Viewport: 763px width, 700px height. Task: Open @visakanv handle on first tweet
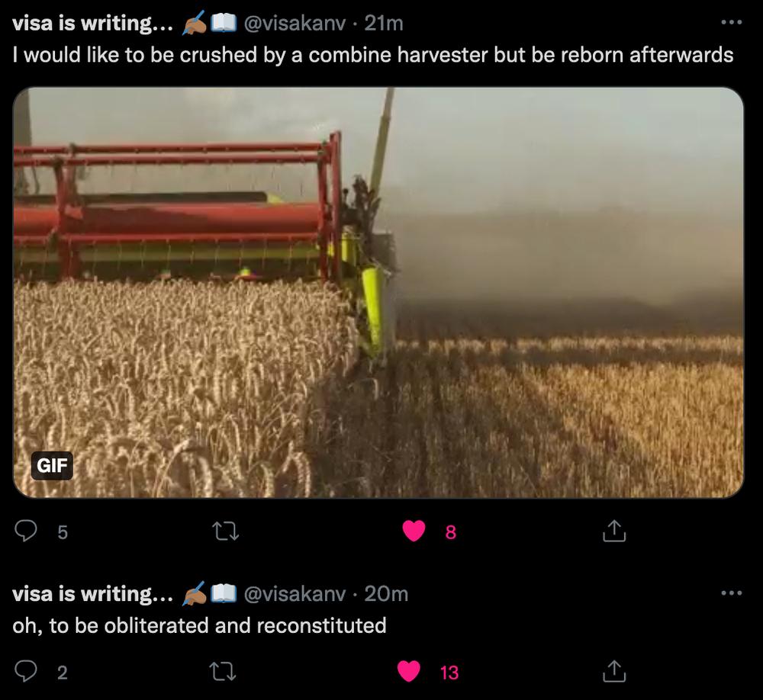click(295, 23)
